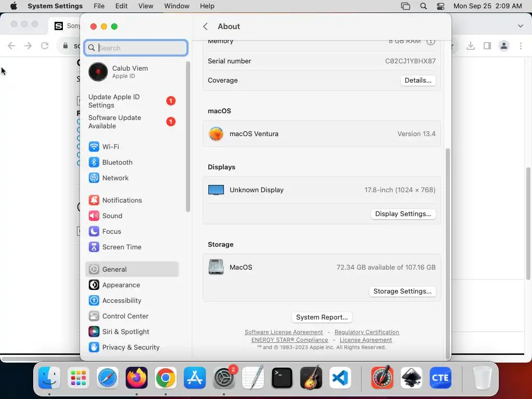This screenshot has height=399, width=532.
Task: Click Chrome reload button
Action: point(45,46)
